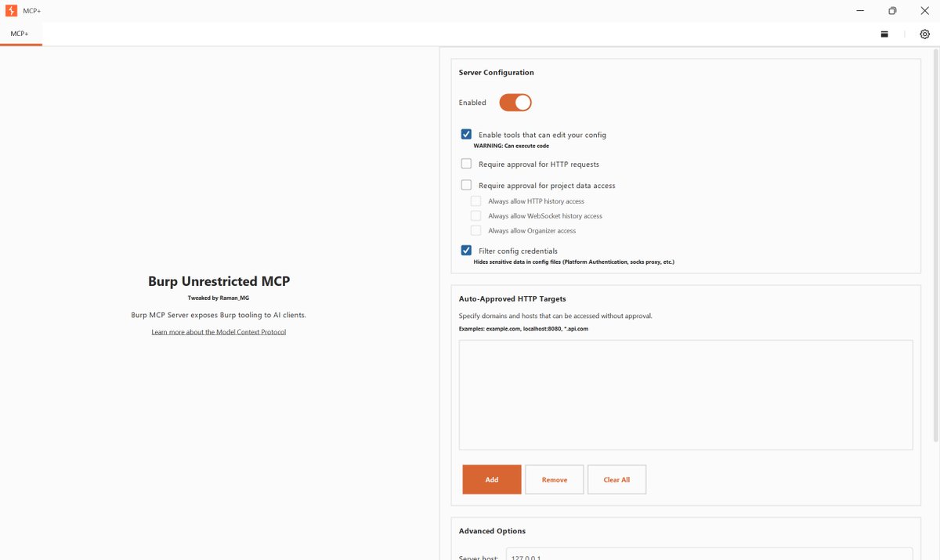Open the settings gear icon

tap(924, 34)
